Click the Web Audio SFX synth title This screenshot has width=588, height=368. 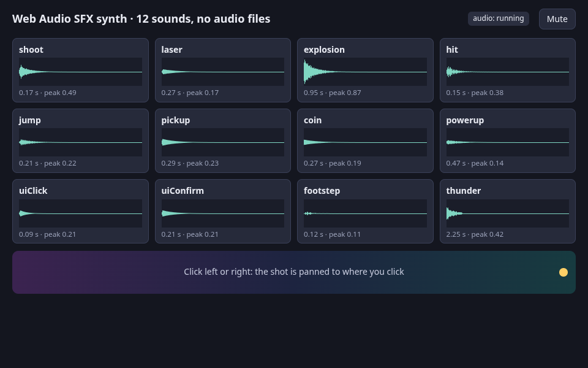(141, 19)
